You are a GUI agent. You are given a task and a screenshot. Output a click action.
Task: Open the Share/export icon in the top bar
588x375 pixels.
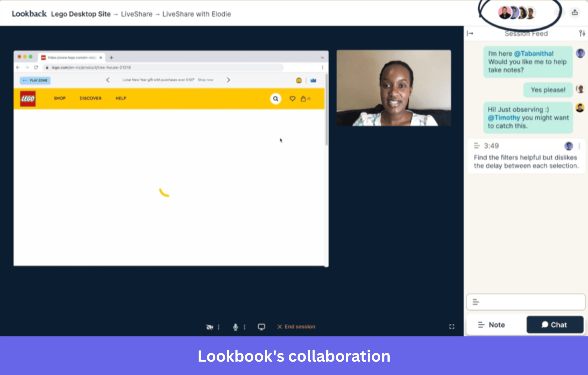click(575, 13)
